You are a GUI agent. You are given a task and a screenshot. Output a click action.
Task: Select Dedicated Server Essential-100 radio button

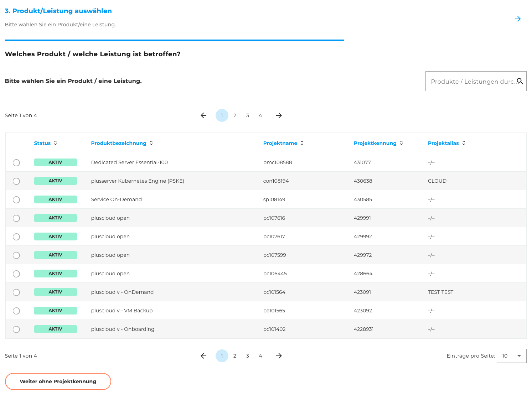(16, 163)
